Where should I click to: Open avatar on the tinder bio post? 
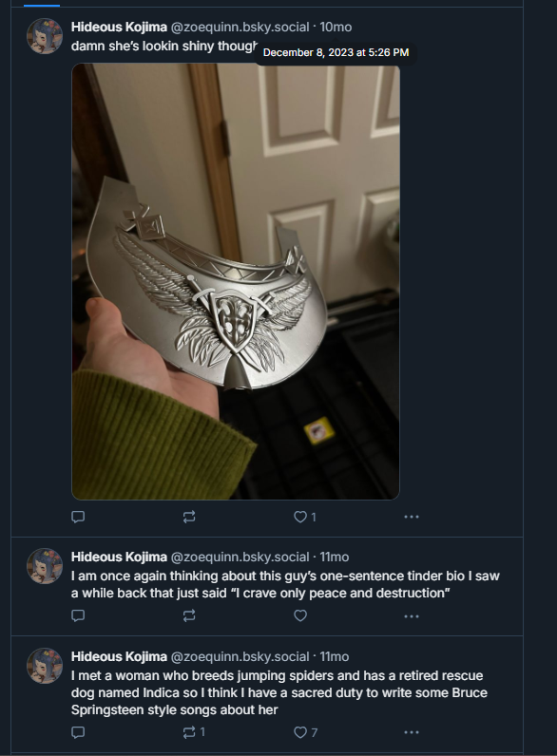tap(45, 566)
